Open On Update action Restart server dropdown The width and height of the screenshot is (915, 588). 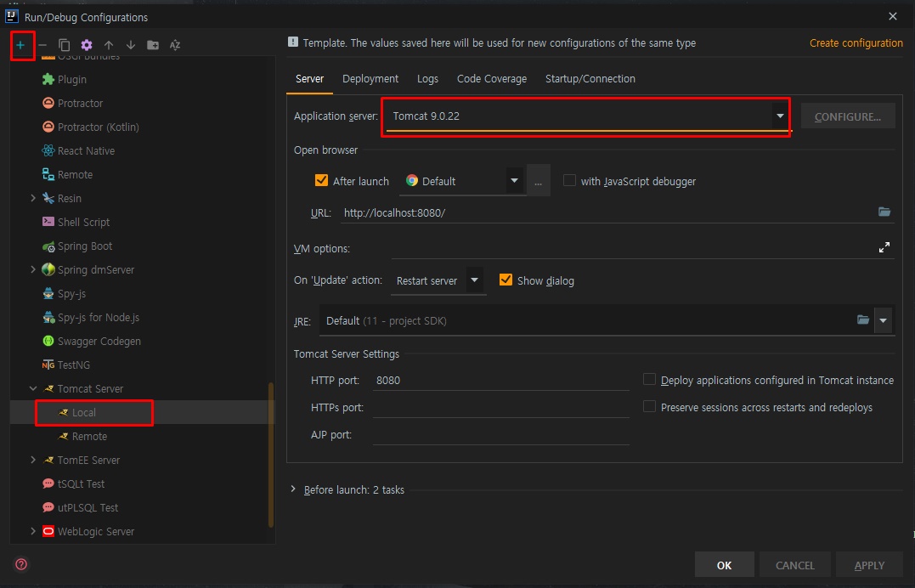tap(474, 280)
